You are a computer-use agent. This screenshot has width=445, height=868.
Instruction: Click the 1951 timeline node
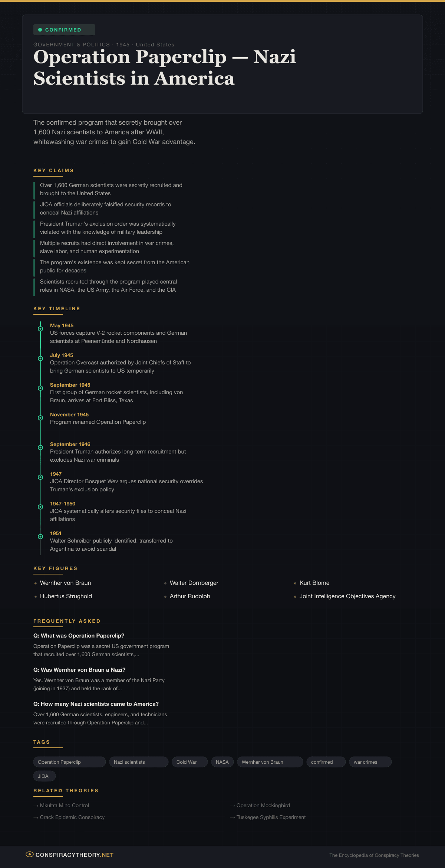click(40, 537)
